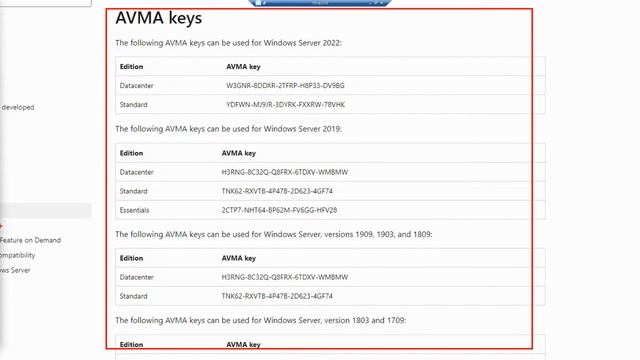Image resolution: width=640 pixels, height=360 pixels.
Task: Select key 2CTP7-NHT64-BP62M-FV6GG-HFV28
Action: (280, 210)
